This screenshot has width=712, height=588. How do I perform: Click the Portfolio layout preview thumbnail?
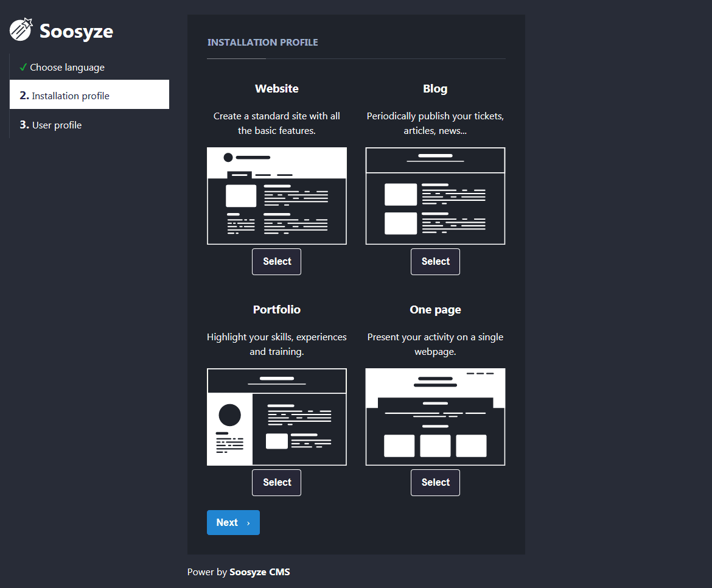tap(277, 417)
